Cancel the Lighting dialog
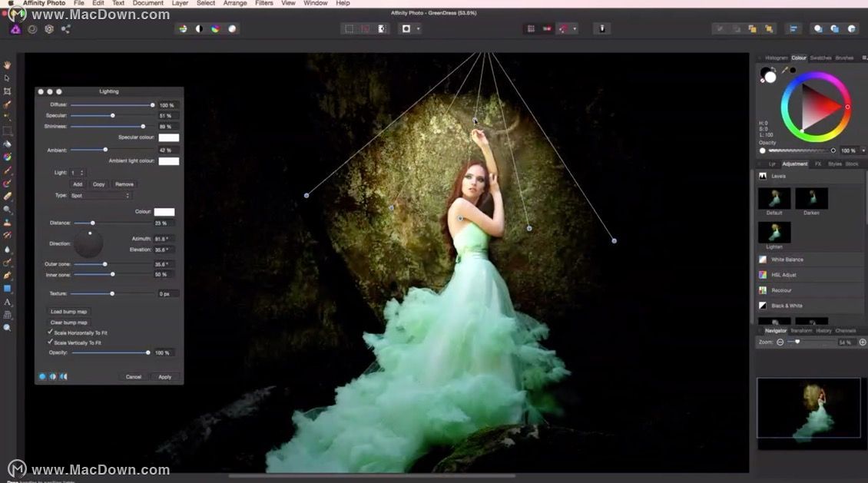The height and width of the screenshot is (483, 868). (x=134, y=377)
